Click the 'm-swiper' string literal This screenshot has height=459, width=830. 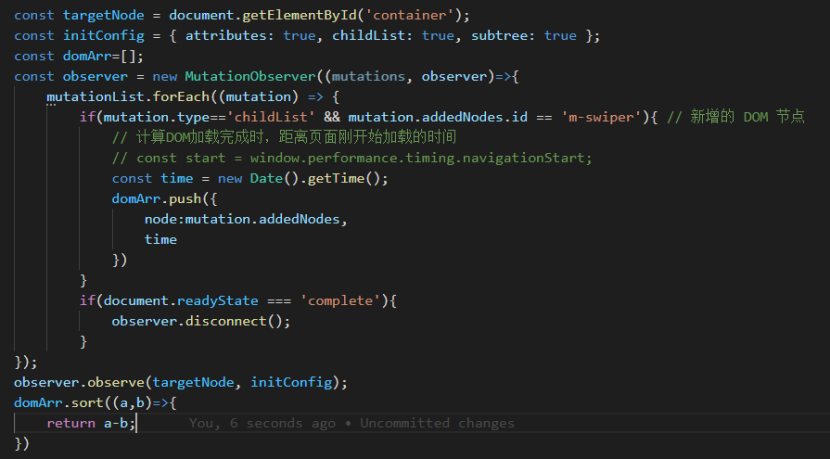click(601, 118)
